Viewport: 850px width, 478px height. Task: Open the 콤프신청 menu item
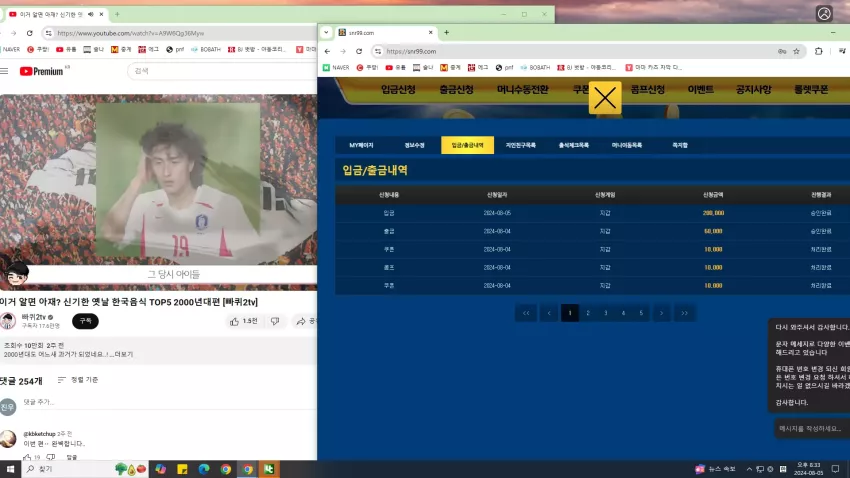[648, 89]
